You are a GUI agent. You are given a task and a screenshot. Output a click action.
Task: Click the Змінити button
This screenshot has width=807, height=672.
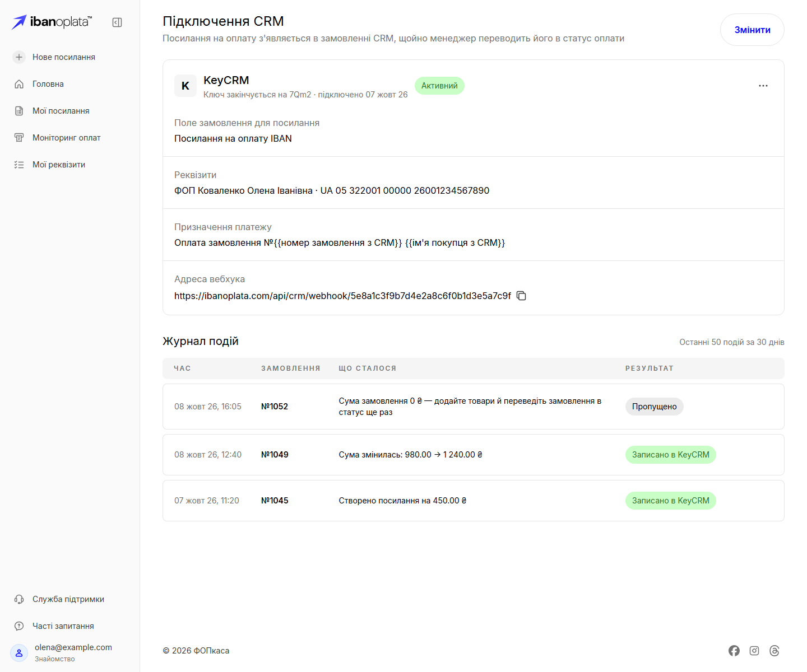[x=752, y=30]
